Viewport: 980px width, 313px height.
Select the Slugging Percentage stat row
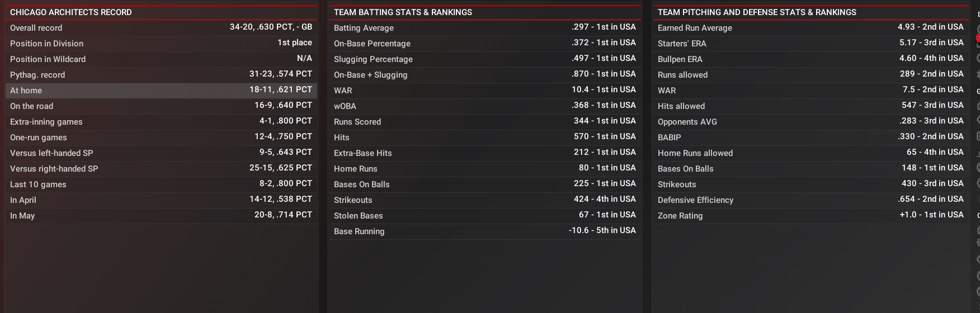[484, 59]
